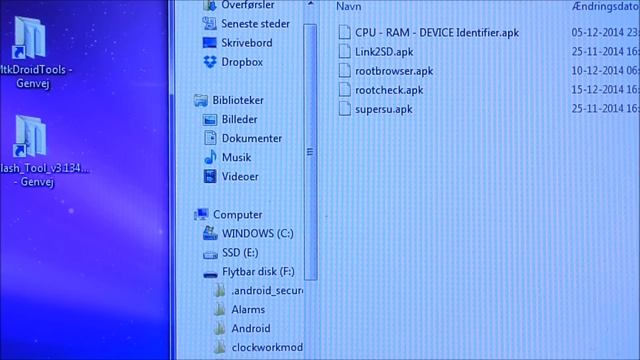Click the date 05-12-2014 in the list

click(598, 32)
